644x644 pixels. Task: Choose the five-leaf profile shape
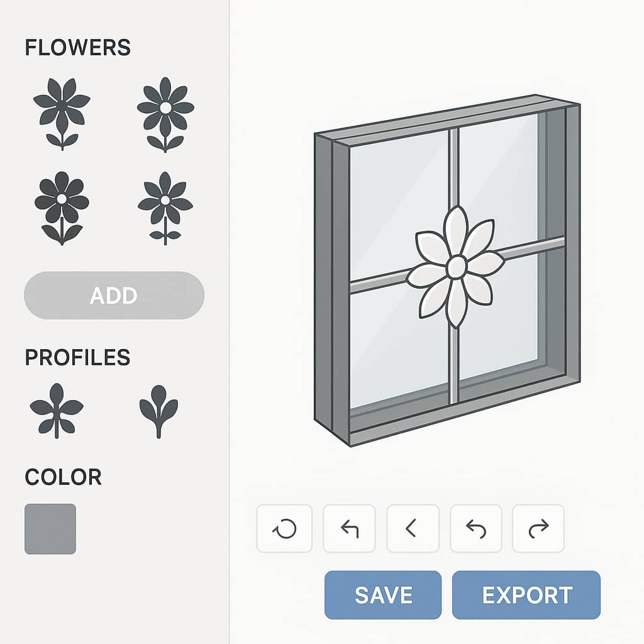click(57, 411)
